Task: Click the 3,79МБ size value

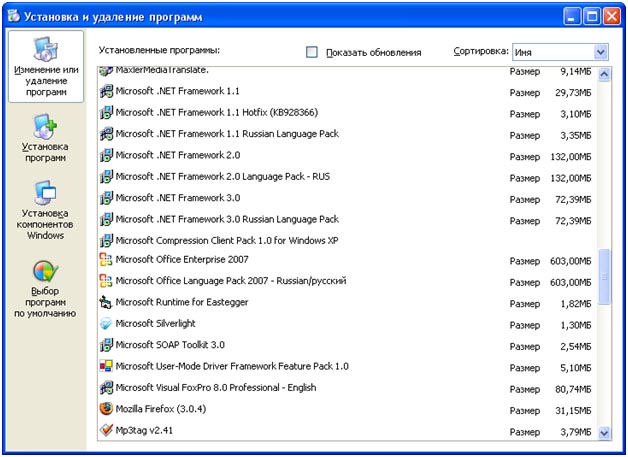Action: pyautogui.click(x=576, y=432)
